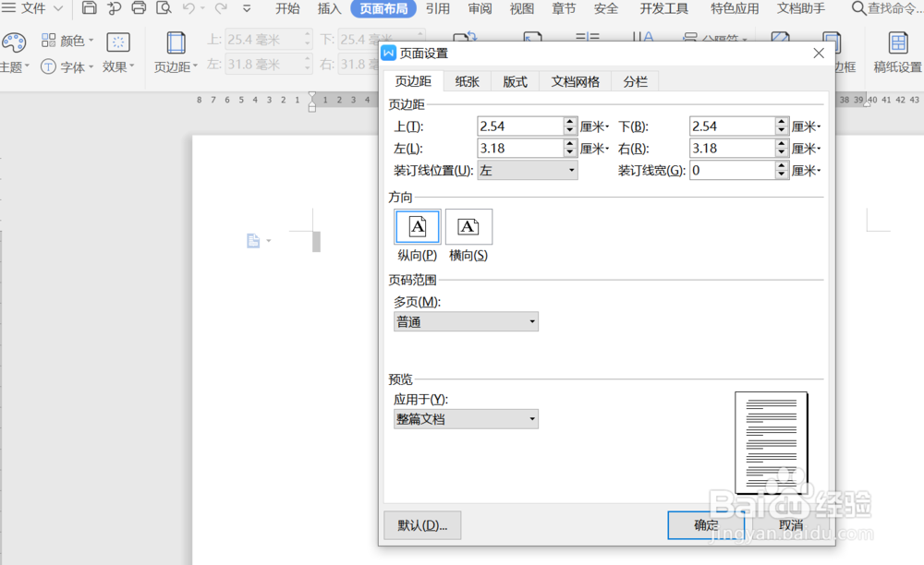The height and width of the screenshot is (565, 924).
Task: Open the Print Preview icon
Action: click(x=164, y=8)
